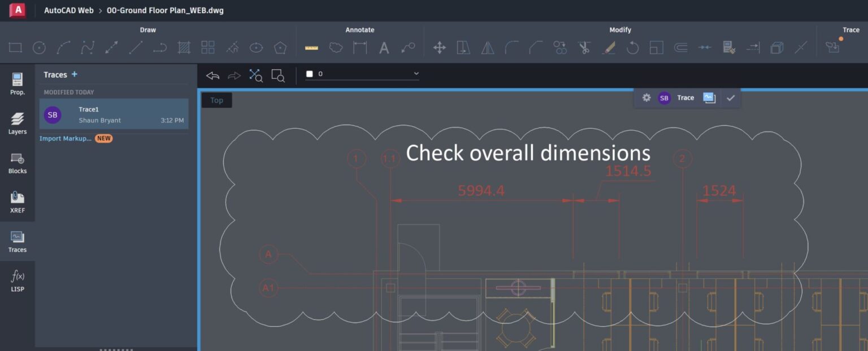This screenshot has height=351, width=868.
Task: Click the Import Markup link
Action: pyautogui.click(x=64, y=138)
